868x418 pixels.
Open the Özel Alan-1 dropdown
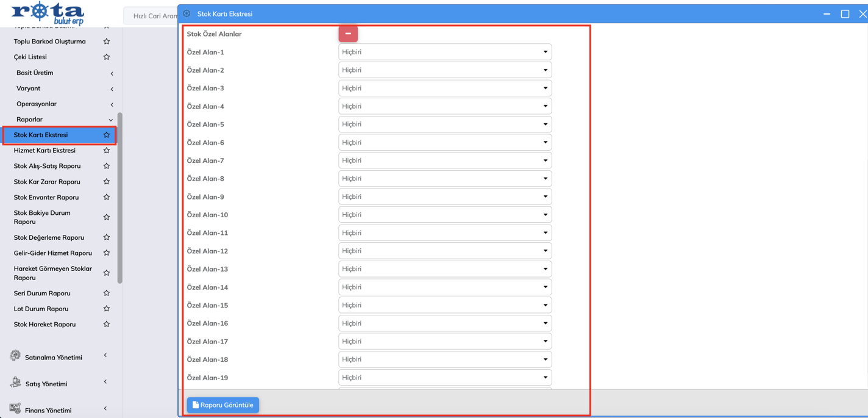coord(445,52)
